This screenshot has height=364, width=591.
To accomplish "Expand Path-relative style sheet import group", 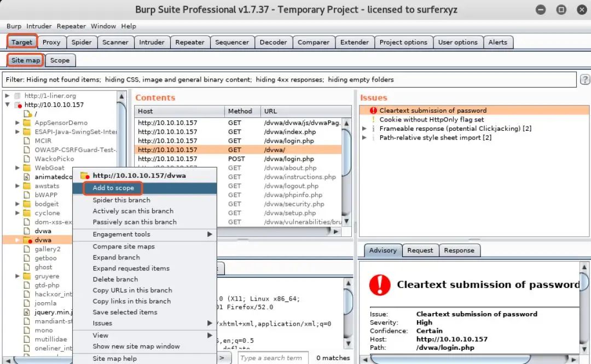I will pos(364,138).
